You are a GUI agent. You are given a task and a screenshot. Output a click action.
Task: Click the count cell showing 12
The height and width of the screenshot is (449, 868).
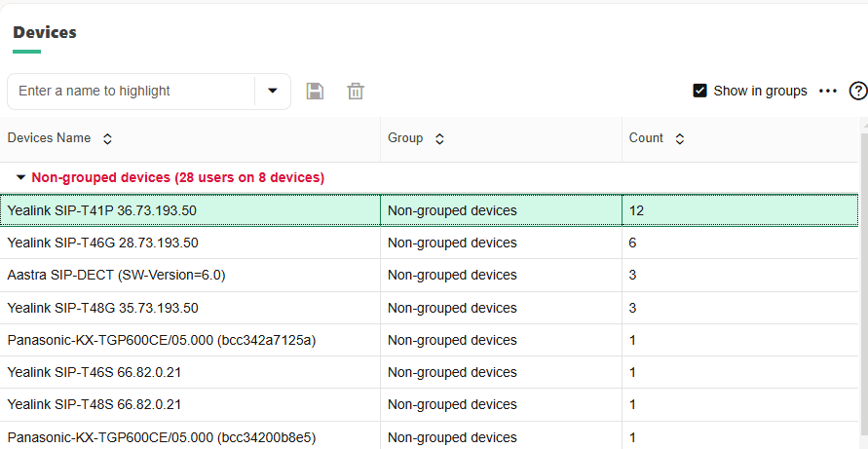click(740, 210)
